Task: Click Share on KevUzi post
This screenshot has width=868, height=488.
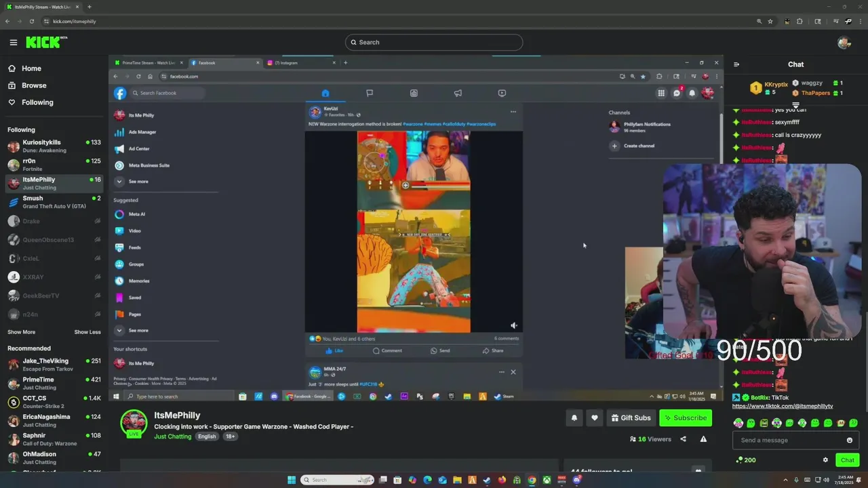Action: 493,350
